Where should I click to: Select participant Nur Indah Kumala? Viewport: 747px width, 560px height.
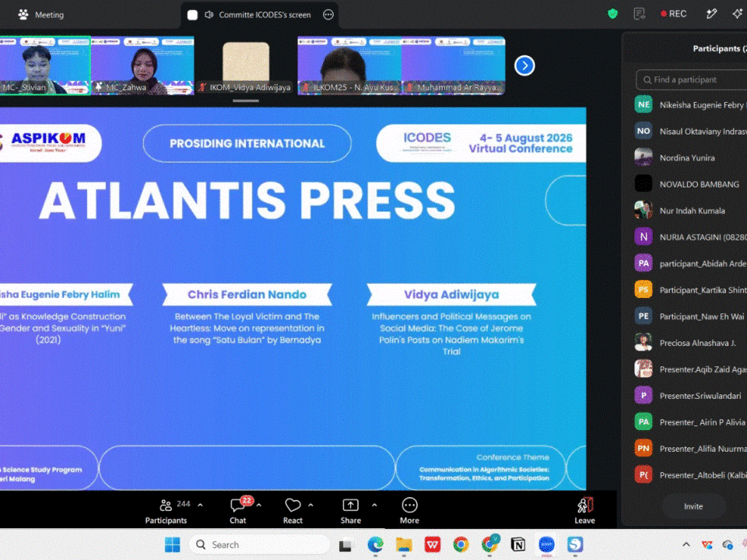(689, 211)
